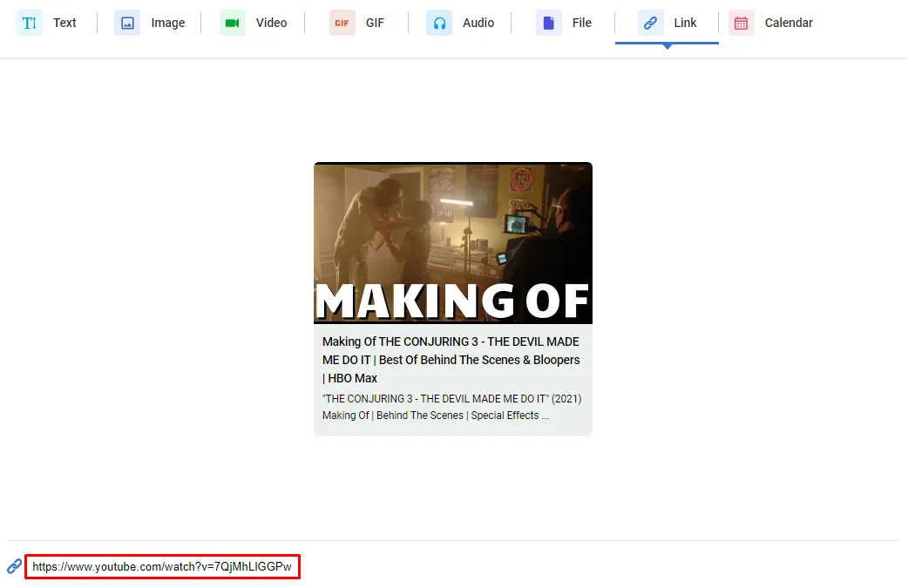This screenshot has width=908, height=588.
Task: Switch to the Text tab label
Action: point(64,24)
